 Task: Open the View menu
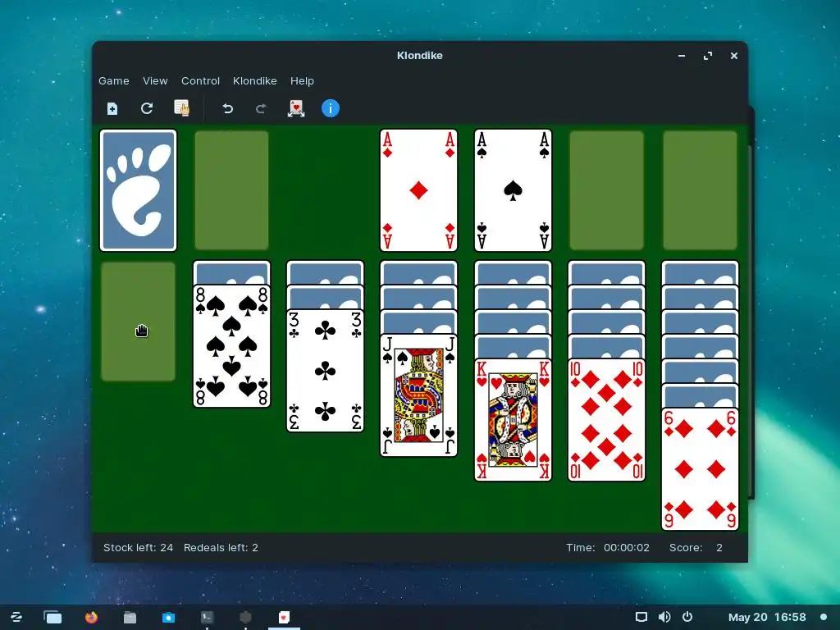(155, 81)
